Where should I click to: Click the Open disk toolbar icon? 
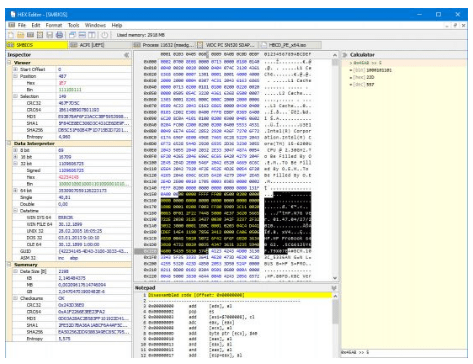tap(40, 35)
